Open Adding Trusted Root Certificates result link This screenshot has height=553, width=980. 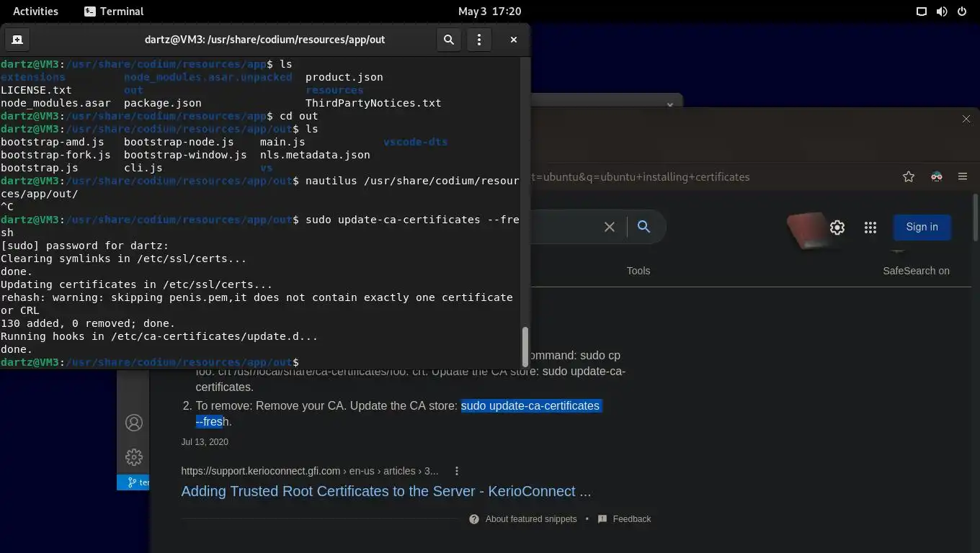coord(386,491)
